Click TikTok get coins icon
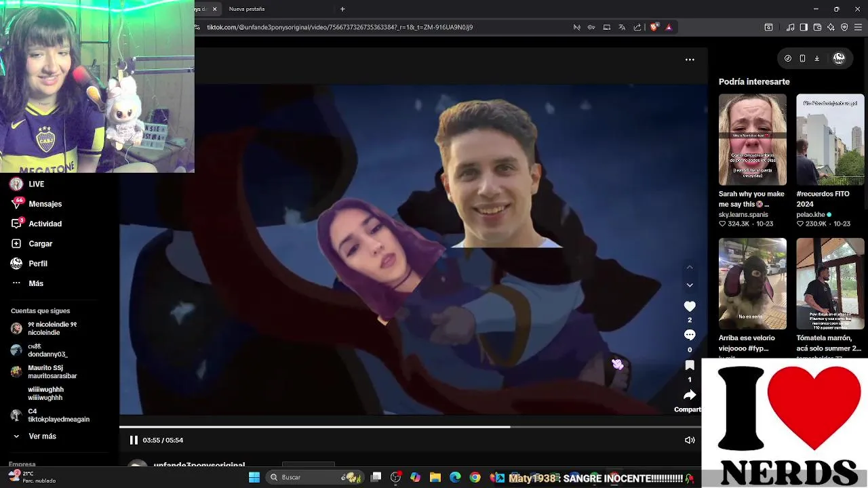 (787, 58)
